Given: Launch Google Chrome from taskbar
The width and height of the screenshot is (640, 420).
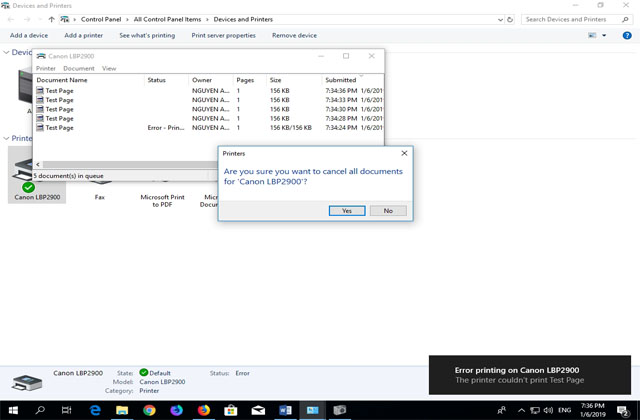Looking at the screenshot, I should click(149, 410).
